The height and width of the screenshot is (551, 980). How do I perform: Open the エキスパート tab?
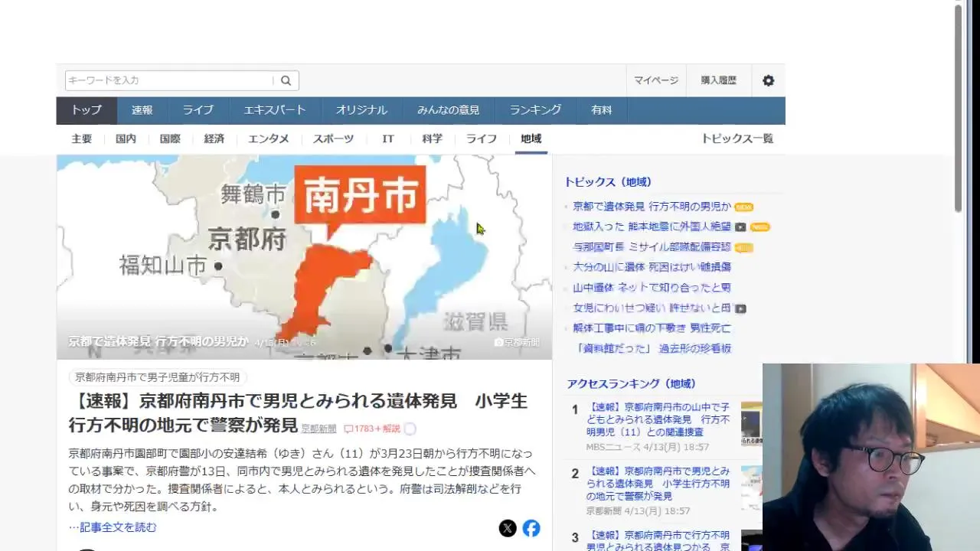275,110
